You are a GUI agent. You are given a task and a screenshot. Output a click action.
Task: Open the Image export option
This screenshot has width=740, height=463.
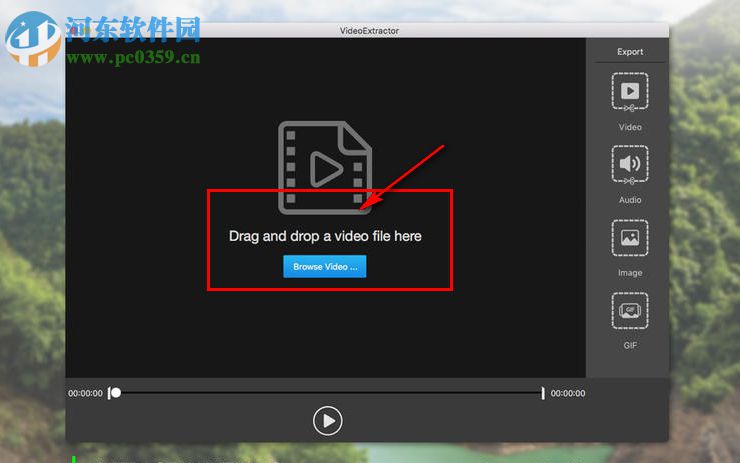coord(630,237)
